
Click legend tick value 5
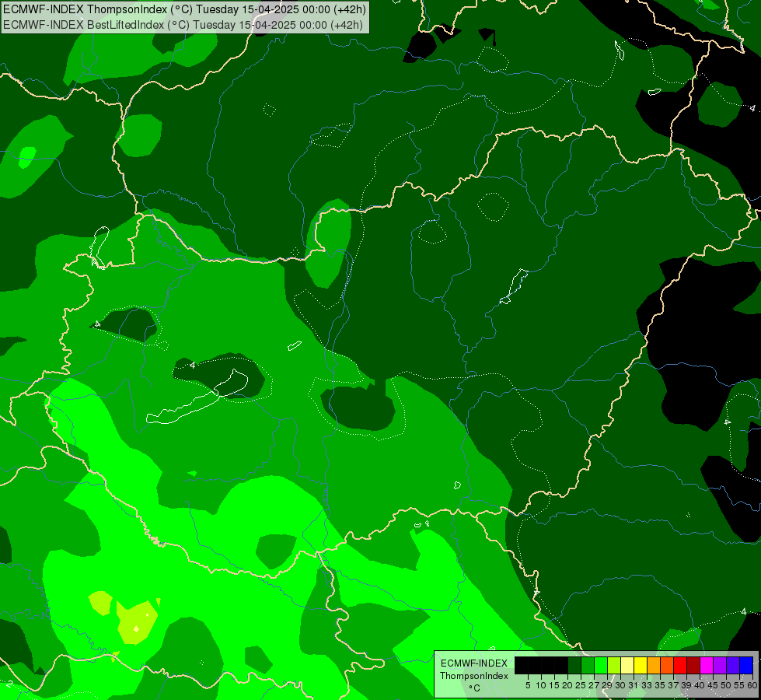click(x=528, y=685)
